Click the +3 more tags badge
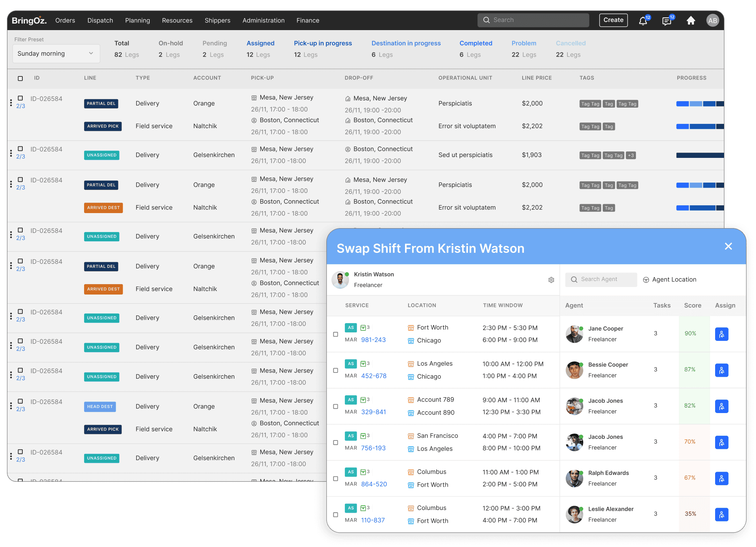This screenshot has width=756, height=547. (x=631, y=156)
